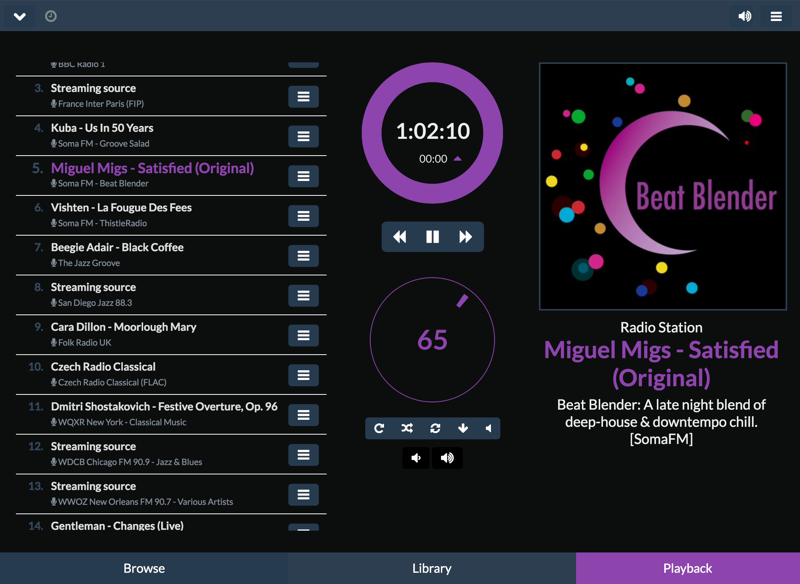Image resolution: width=800 pixels, height=584 pixels.
Task: Open menu for Kuba - Us In 50 Years
Action: tap(304, 136)
